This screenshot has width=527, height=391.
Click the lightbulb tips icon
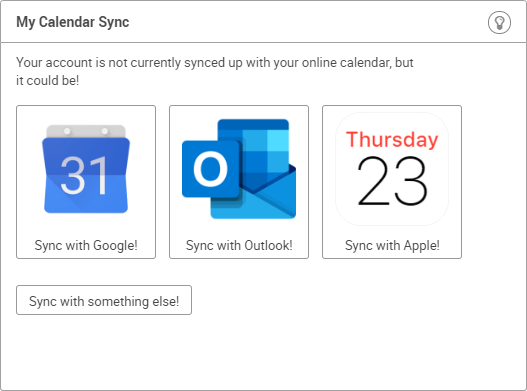point(499,23)
